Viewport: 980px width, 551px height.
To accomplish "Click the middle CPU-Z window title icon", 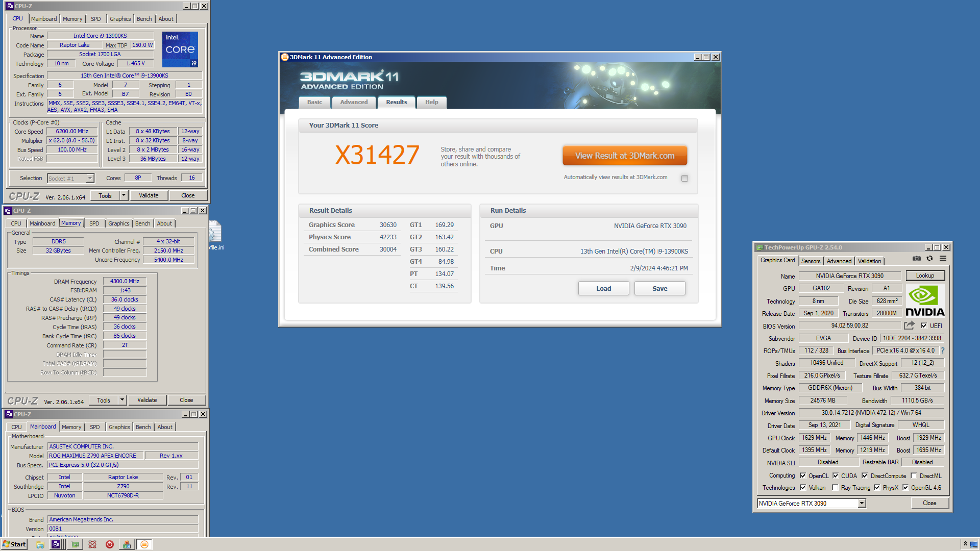I will click(x=8, y=211).
